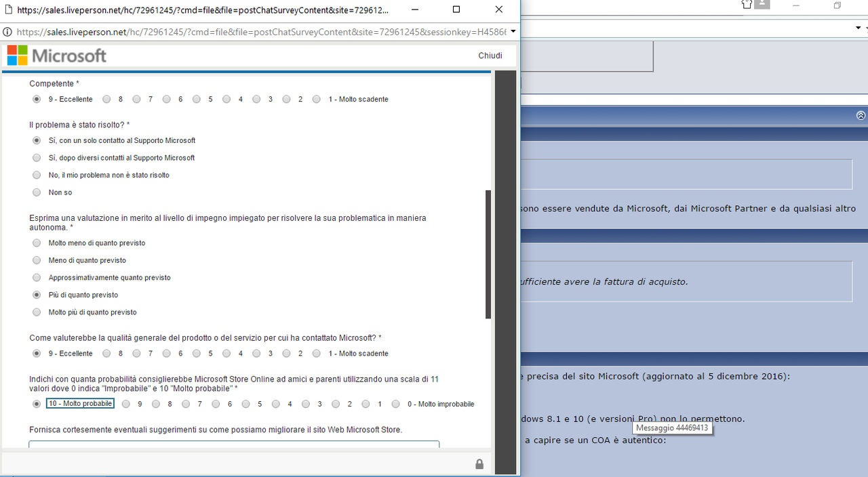Select the 'Più di quanto previsto' option

[x=37, y=295]
